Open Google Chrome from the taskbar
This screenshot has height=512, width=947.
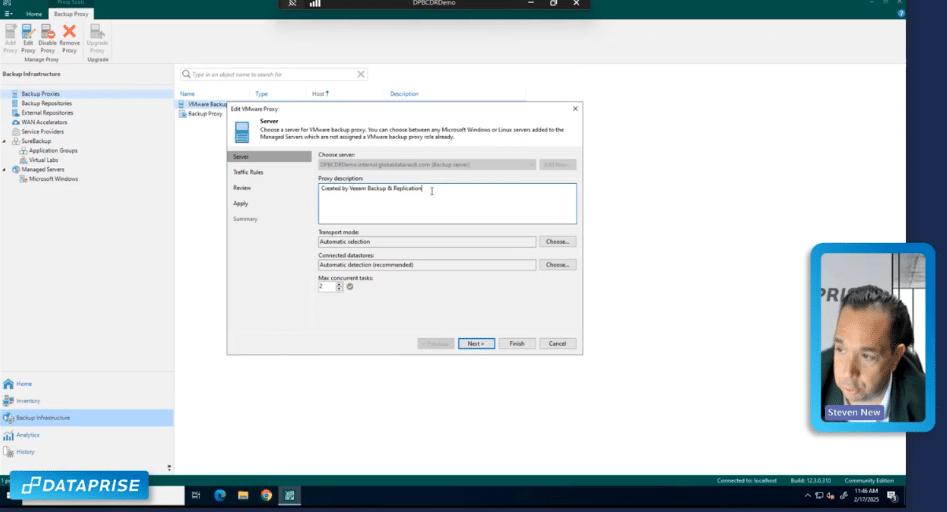tap(266, 495)
